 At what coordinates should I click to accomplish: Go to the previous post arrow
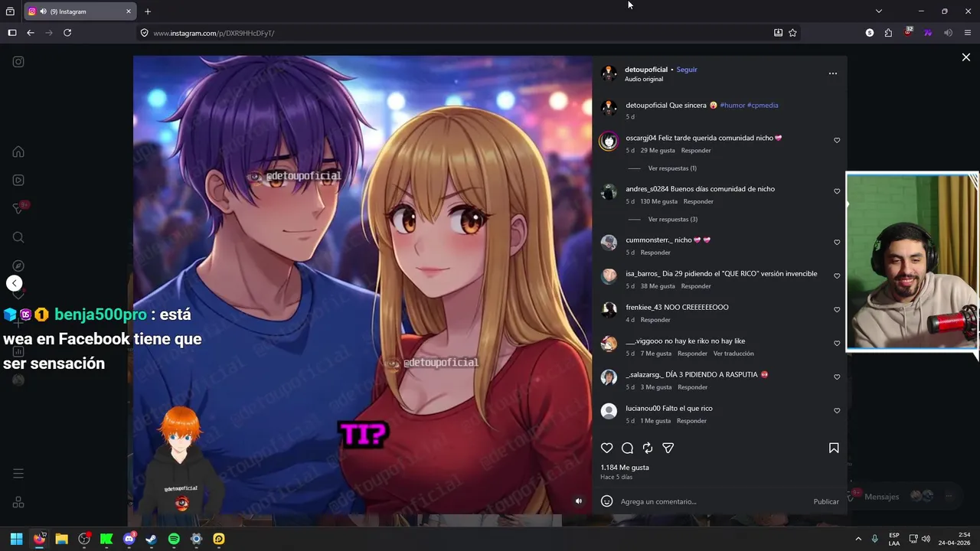[15, 283]
